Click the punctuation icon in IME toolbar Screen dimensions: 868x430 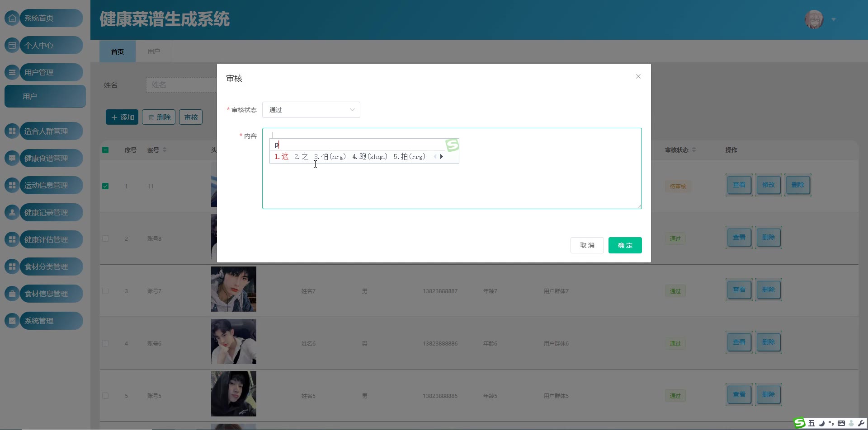(831, 423)
